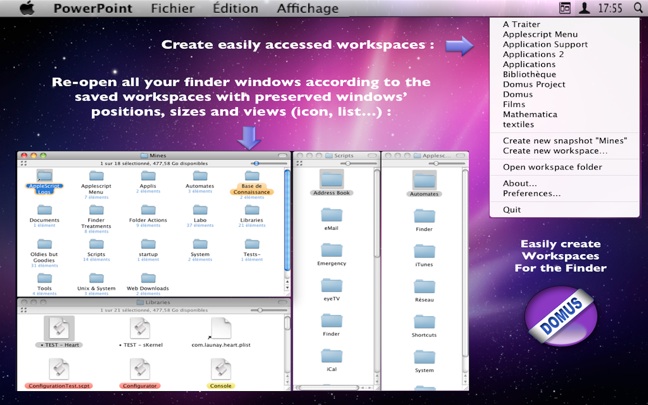Click Open workspace folder
The height and width of the screenshot is (405, 648).
[x=552, y=167]
